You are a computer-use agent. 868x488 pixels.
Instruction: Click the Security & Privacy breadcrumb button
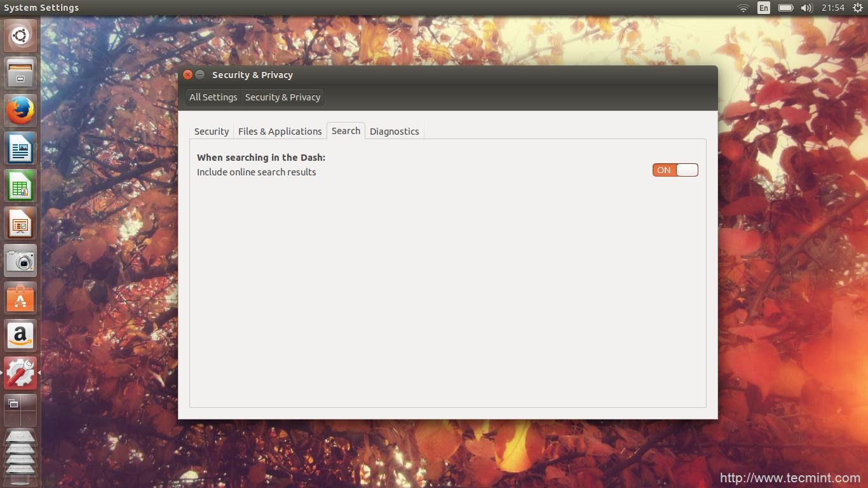tap(283, 97)
